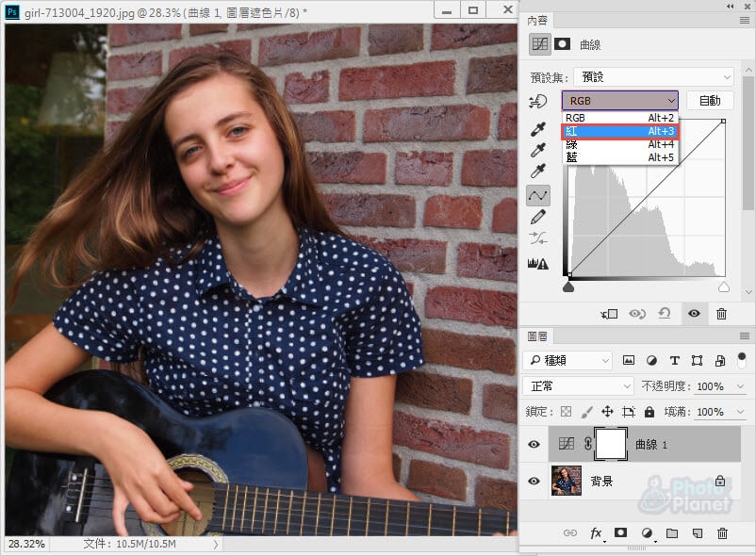Filter layers by type (T) icon

675,360
